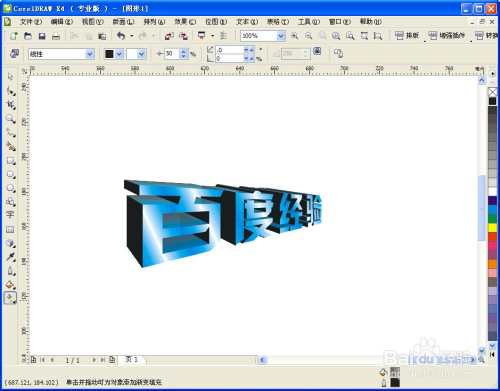Select the Shape tool
500x391 pixels.
10,91
